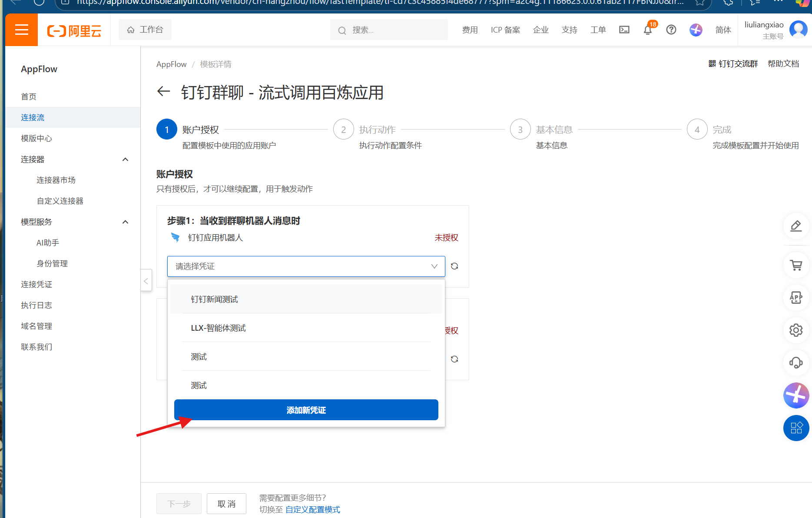Screen dimensions: 812x518
Task: Open the AI assistant icon in header
Action: (696, 30)
